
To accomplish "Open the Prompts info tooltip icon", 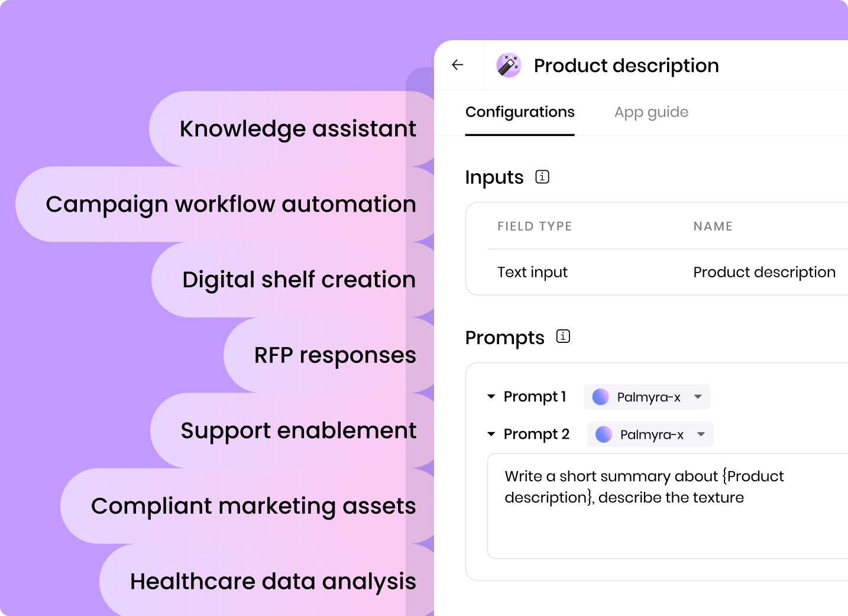I will (x=562, y=336).
